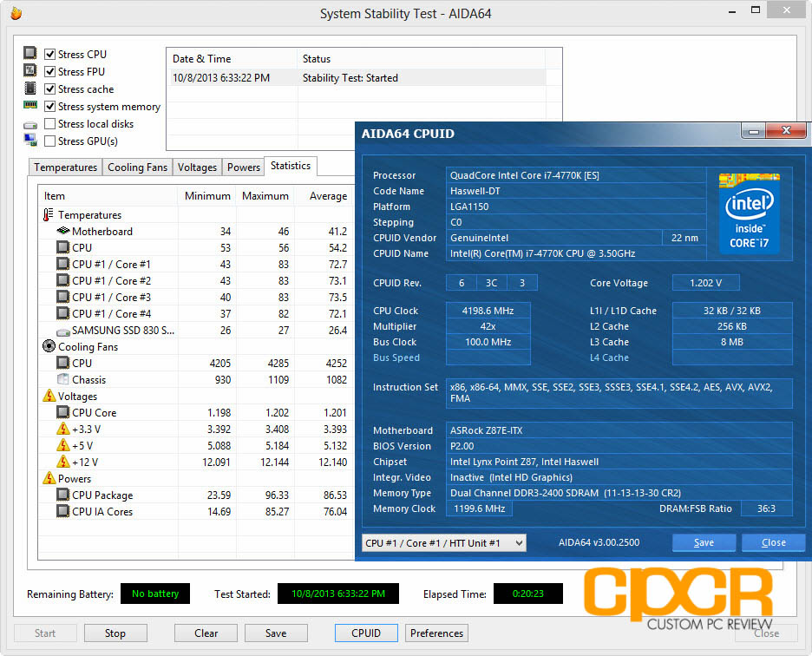Click the DRAM:FSB Ratio value 36:3
812x656 pixels.
766,508
